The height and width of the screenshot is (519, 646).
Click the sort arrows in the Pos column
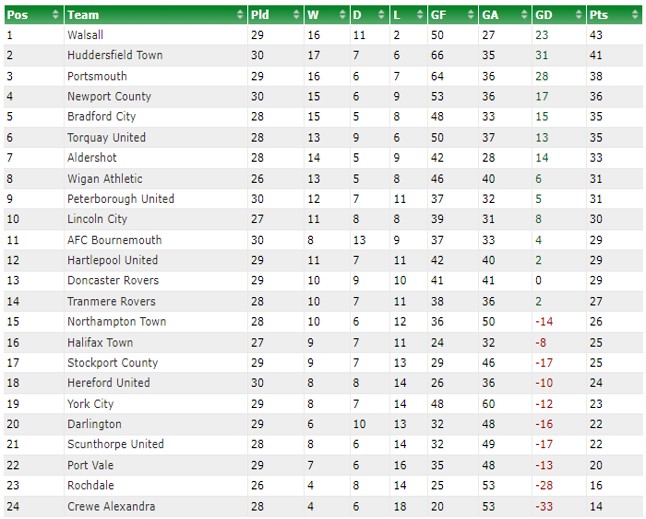point(56,15)
